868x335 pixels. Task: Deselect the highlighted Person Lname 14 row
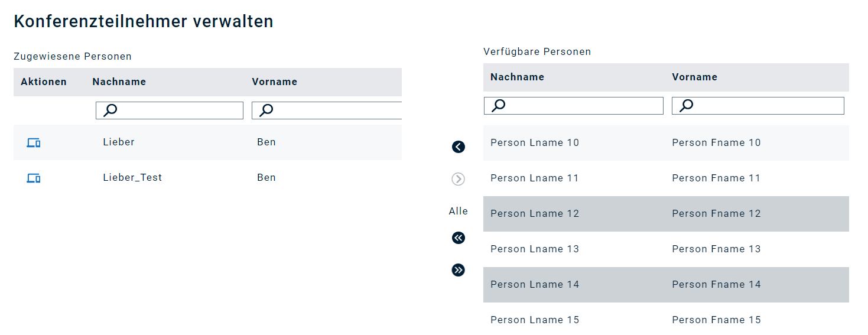click(x=666, y=284)
